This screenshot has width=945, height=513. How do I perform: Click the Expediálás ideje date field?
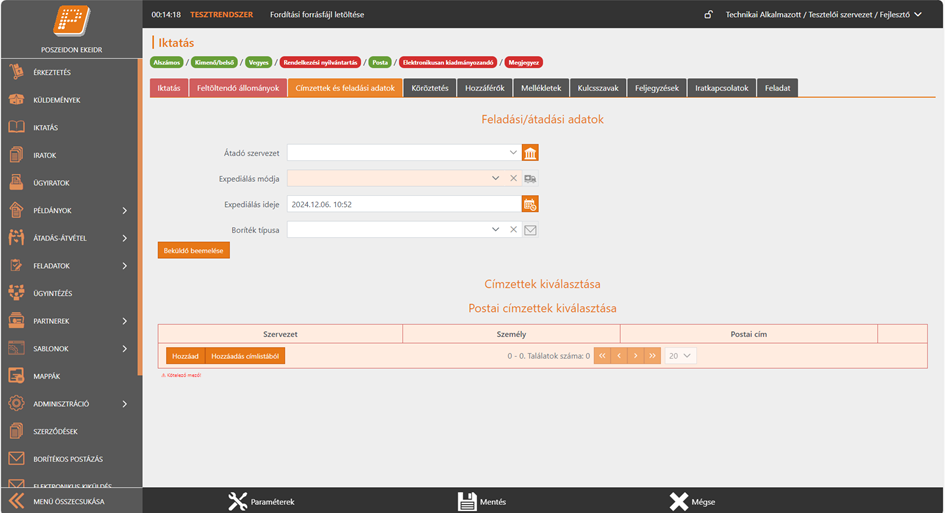coord(404,204)
